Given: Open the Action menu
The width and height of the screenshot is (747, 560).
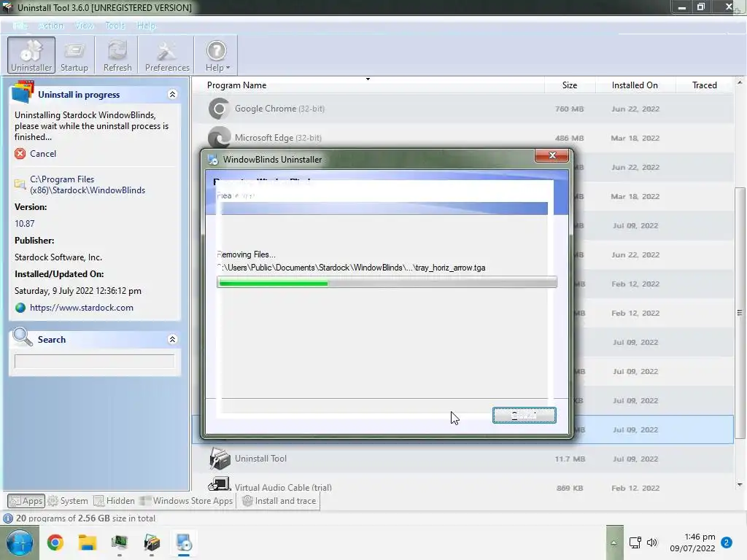Looking at the screenshot, I should tap(50, 26).
